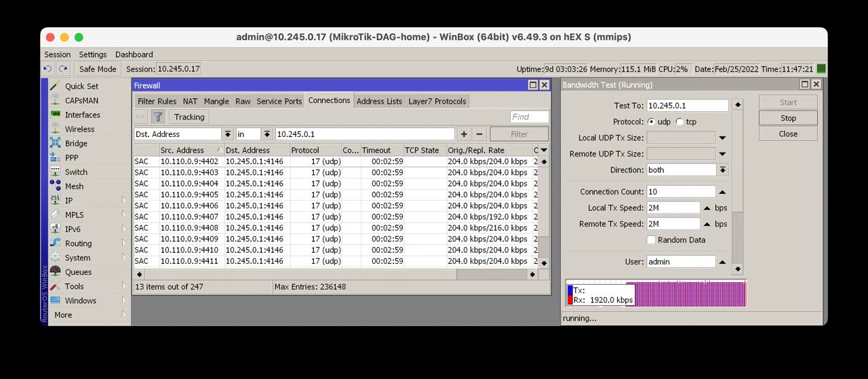Open the MPLS menu in sidebar
Image resolution: width=868 pixels, height=379 pixels.
74,214
